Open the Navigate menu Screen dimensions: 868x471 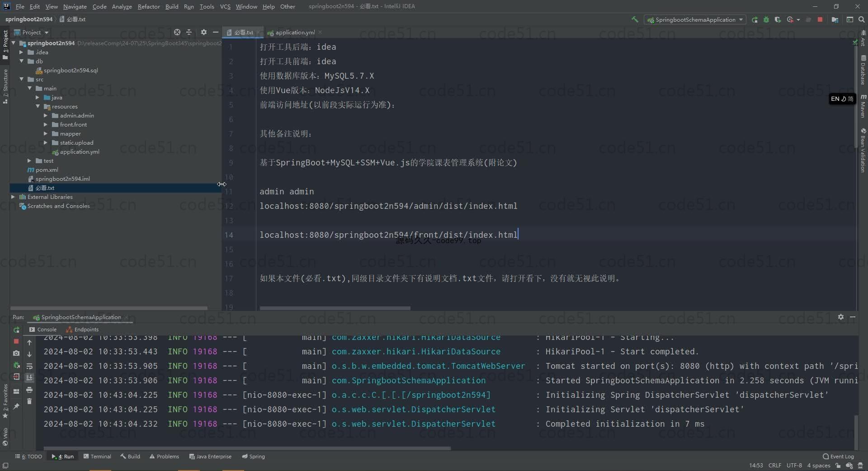coord(75,6)
